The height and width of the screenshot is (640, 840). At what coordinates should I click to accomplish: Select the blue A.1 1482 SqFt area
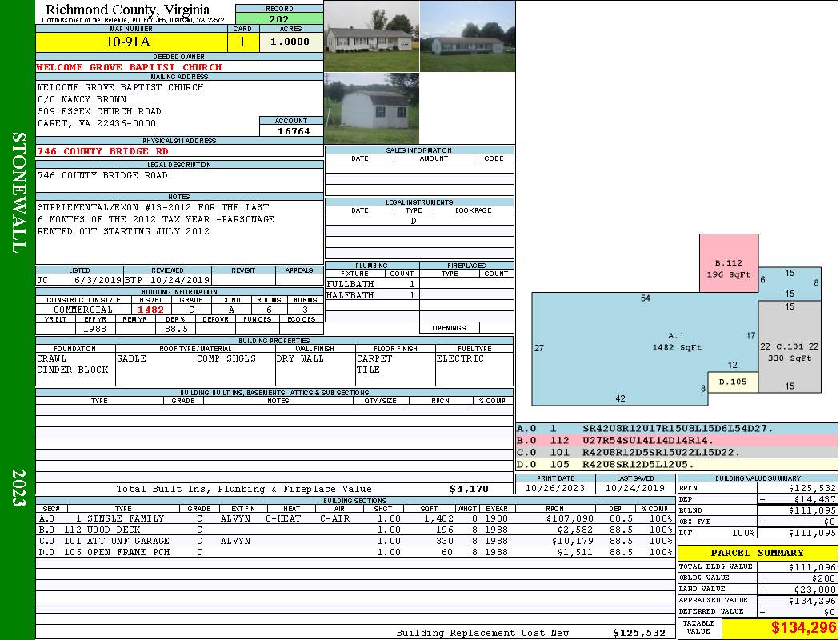(640, 344)
